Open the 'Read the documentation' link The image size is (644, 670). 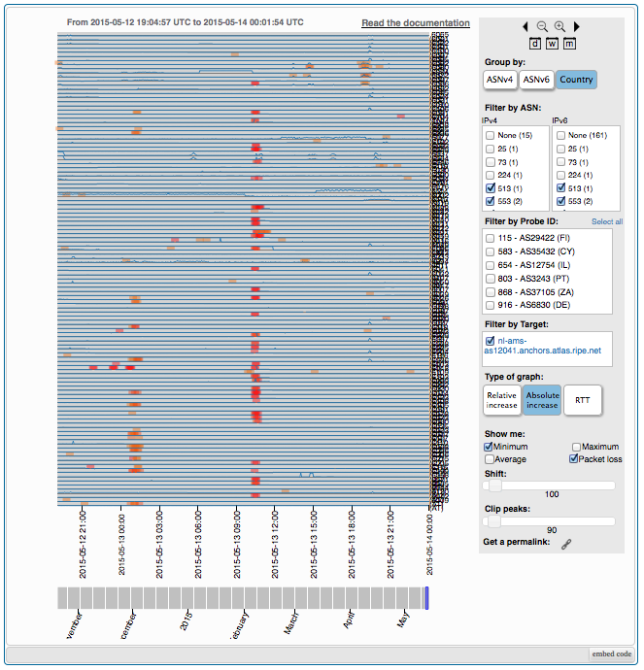click(415, 23)
